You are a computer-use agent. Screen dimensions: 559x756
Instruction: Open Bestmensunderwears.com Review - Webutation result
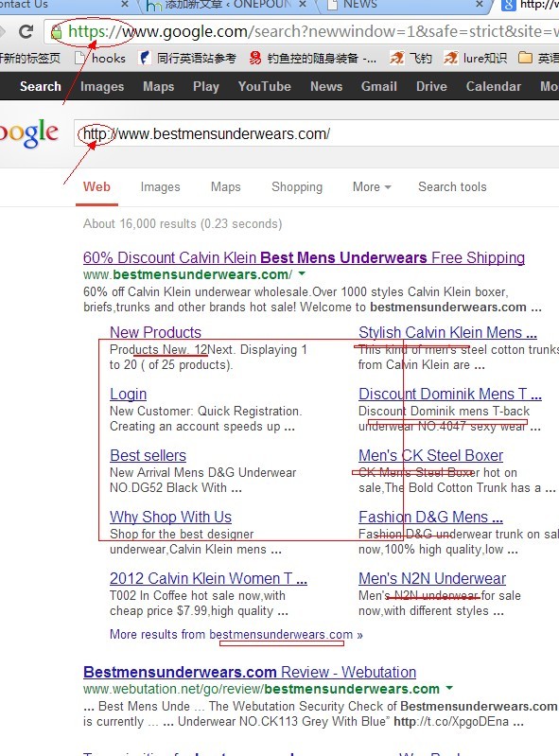[250, 672]
